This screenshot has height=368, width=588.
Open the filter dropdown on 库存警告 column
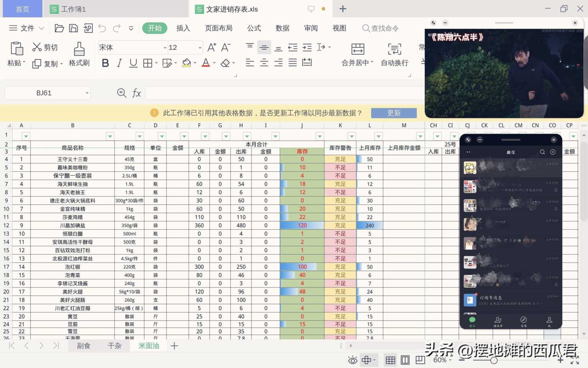coord(351,136)
